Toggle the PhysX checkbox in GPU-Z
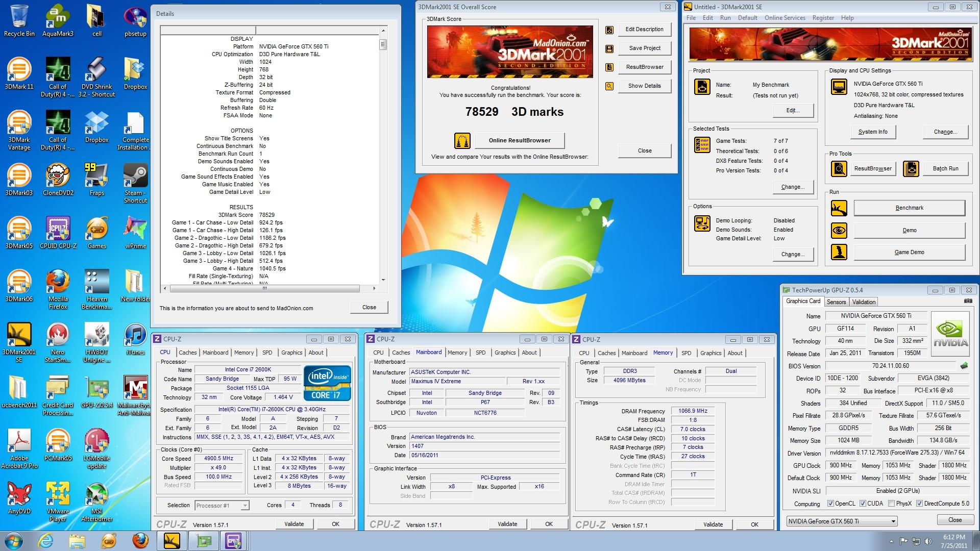Viewport: 980px width, 551px height. [x=891, y=504]
